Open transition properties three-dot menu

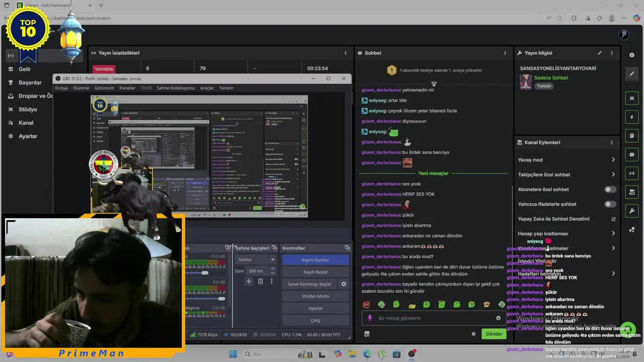(272, 282)
